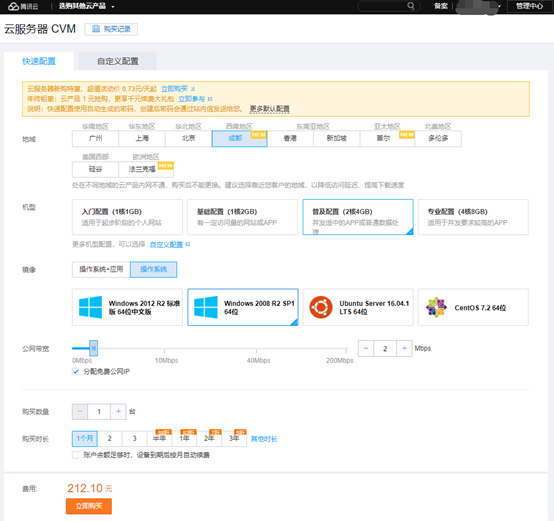554x521 pixels.
Task: Switch to 自定义配置 tab
Action: click(118, 61)
